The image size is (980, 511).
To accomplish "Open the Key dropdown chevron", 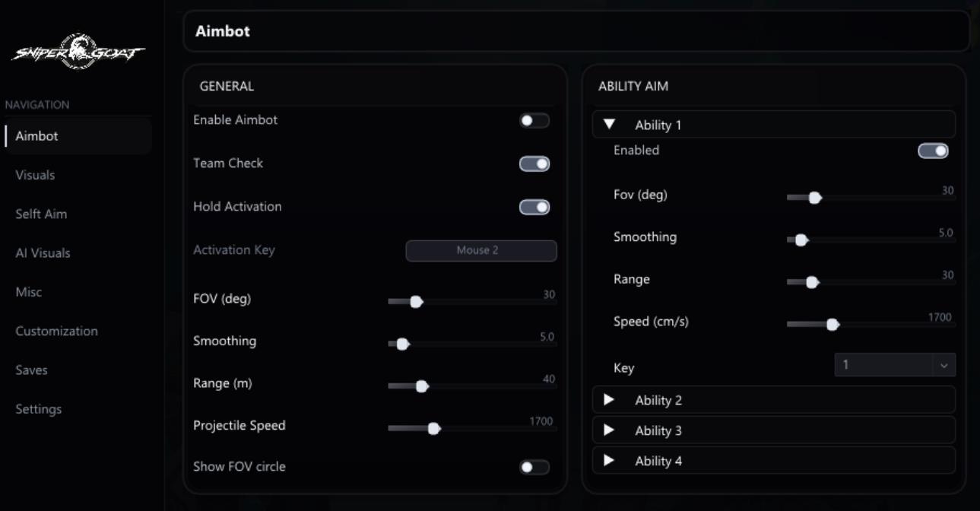I will click(944, 365).
